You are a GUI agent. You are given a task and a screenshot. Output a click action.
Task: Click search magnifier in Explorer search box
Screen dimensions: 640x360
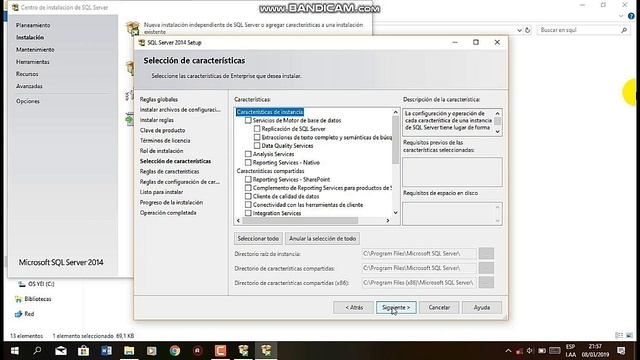(624, 30)
